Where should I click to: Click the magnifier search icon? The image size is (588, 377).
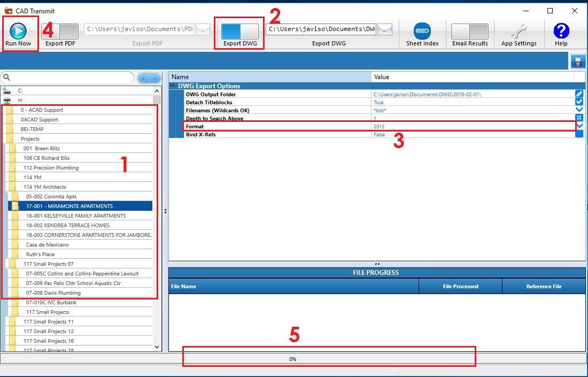click(6, 78)
